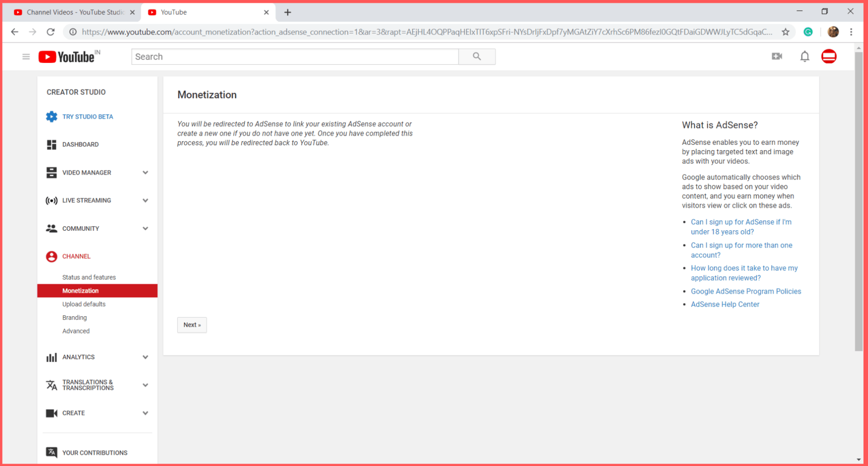Click the Dashboard grid icon

51,144
